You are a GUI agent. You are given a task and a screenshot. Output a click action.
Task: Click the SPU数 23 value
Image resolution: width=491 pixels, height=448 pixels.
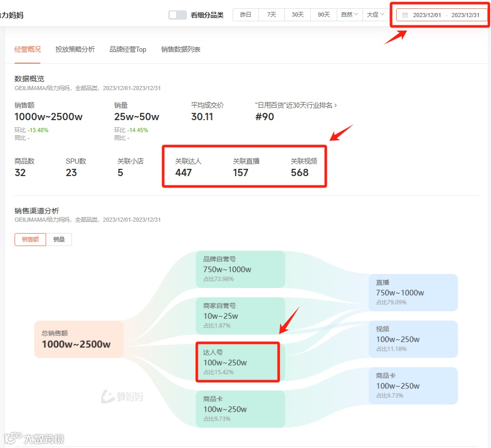71,172
